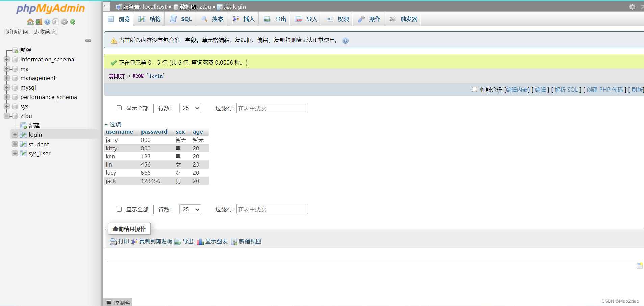
Task: Click the upper 过滤行 search field
Action: 272,108
